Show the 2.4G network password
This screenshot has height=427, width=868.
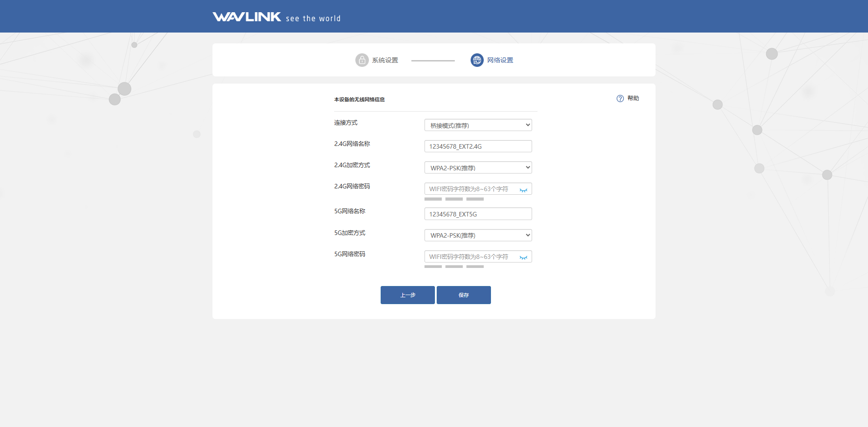[524, 190]
